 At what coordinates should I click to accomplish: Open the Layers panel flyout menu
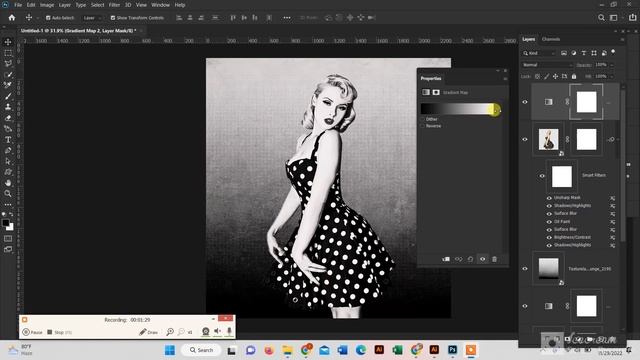[622, 40]
